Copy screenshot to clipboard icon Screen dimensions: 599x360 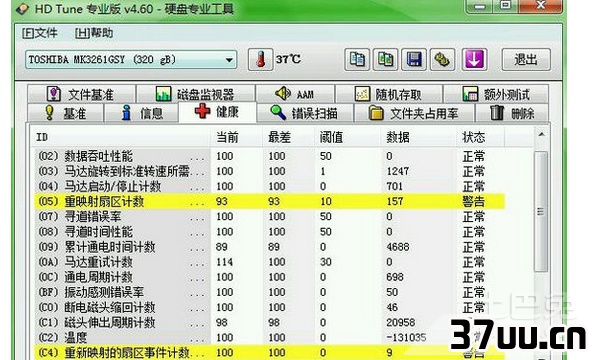tap(385, 60)
